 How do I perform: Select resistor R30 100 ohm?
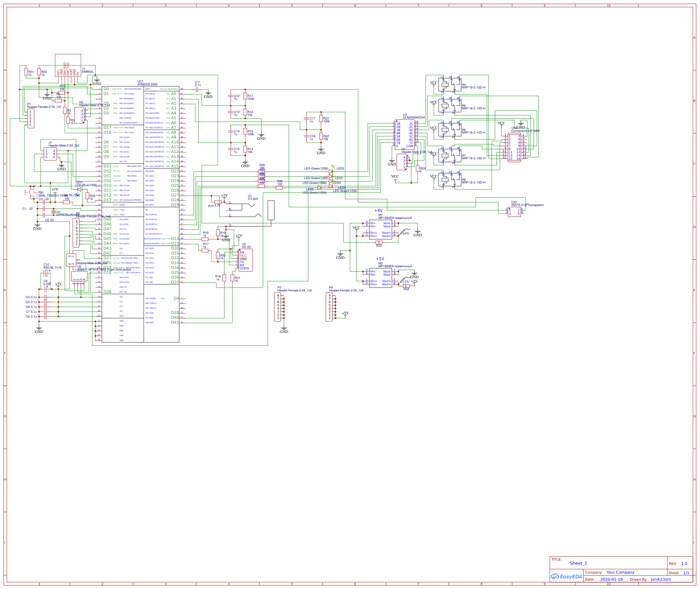[x=279, y=188]
